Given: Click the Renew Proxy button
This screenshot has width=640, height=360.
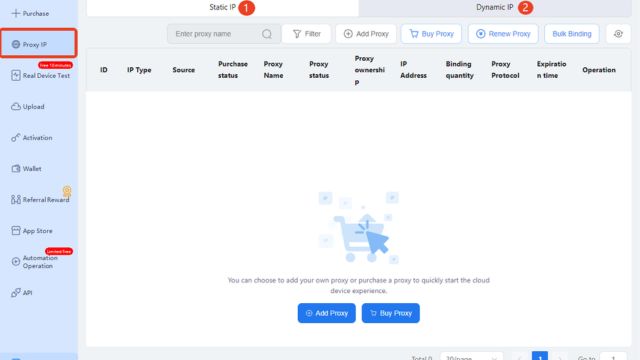Looking at the screenshot, I should [503, 34].
